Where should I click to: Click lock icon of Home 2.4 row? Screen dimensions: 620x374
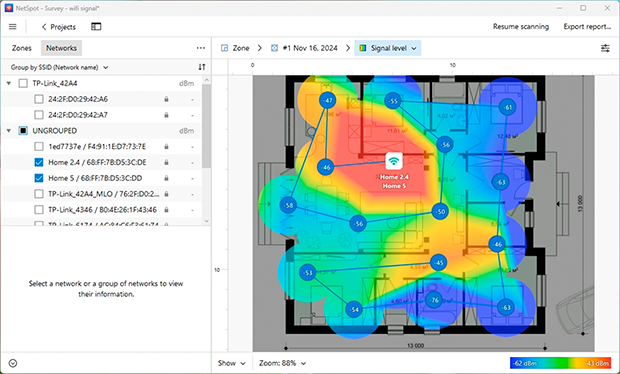166,162
